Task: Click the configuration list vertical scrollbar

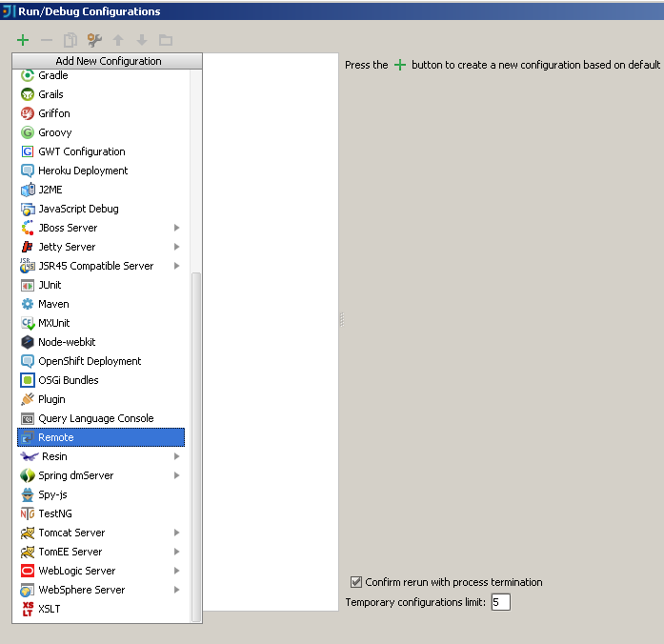Action: [x=196, y=447]
